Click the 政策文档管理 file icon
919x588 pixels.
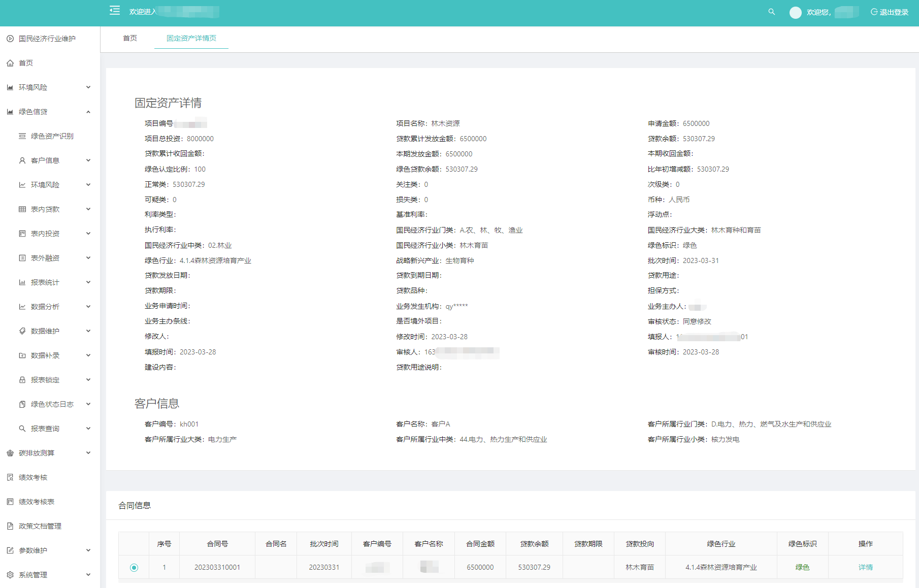coord(10,526)
